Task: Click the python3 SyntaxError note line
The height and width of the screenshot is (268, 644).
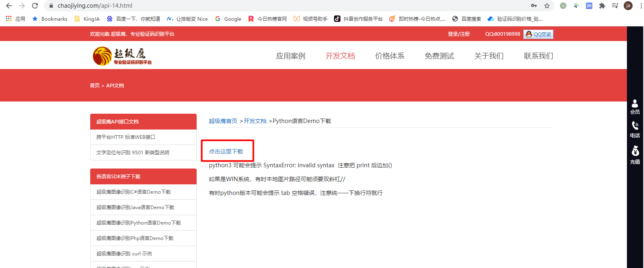Action: pos(300,165)
